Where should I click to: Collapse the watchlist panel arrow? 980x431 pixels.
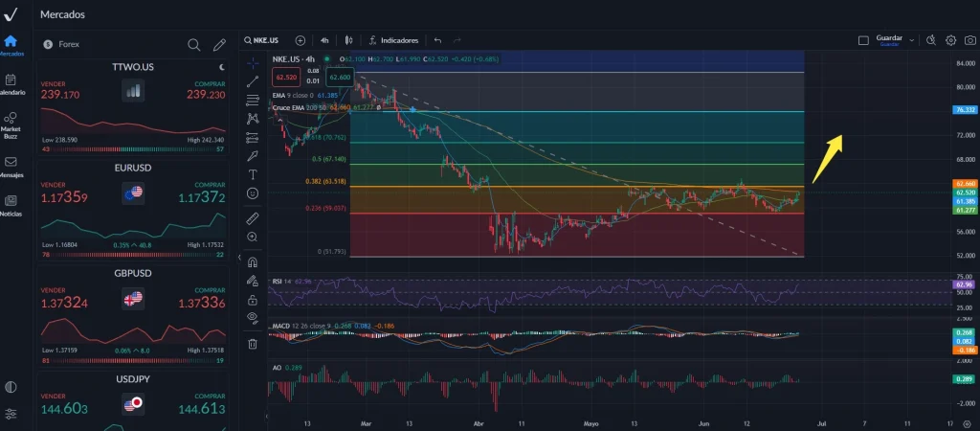tap(239, 257)
